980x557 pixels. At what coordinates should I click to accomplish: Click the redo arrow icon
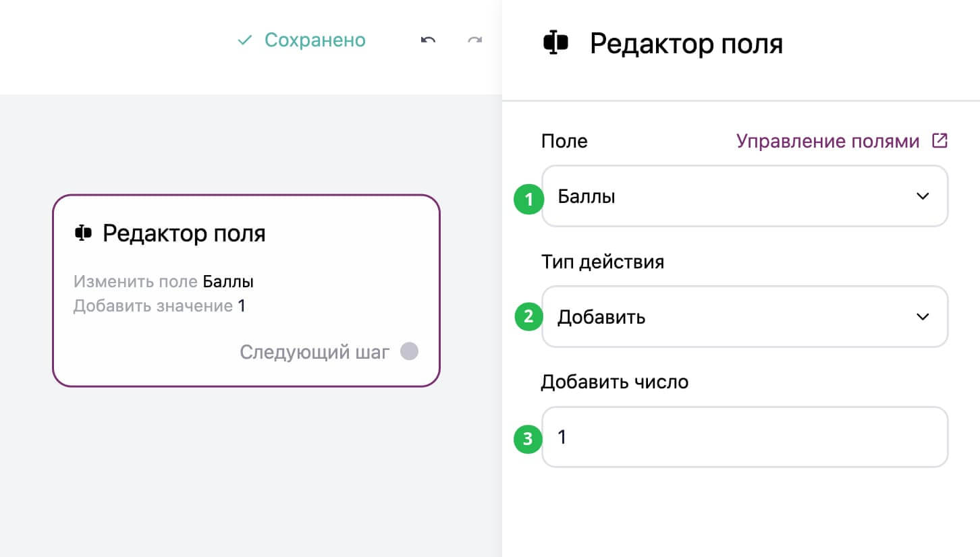475,40
